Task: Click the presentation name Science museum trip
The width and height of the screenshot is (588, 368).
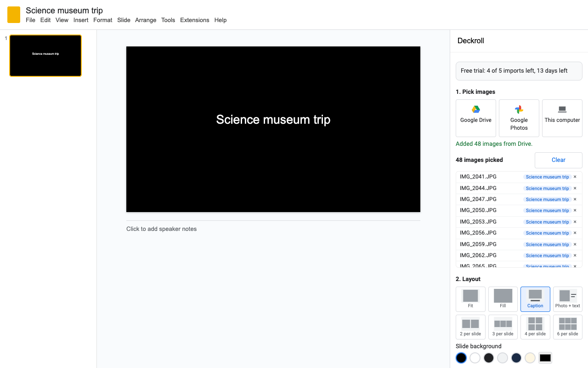Action: pyautogui.click(x=64, y=11)
